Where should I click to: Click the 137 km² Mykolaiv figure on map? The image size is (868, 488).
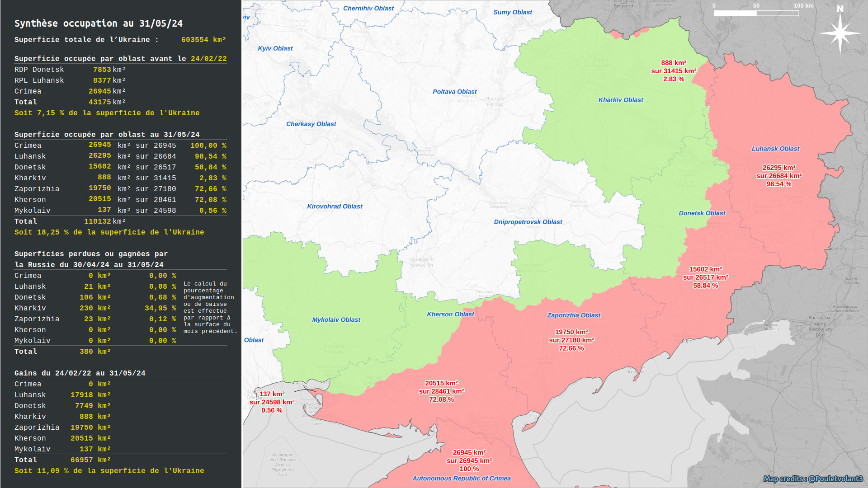272,394
